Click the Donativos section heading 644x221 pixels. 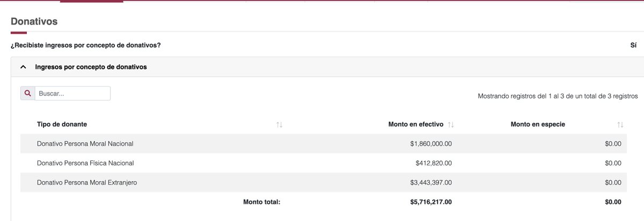click(x=34, y=21)
